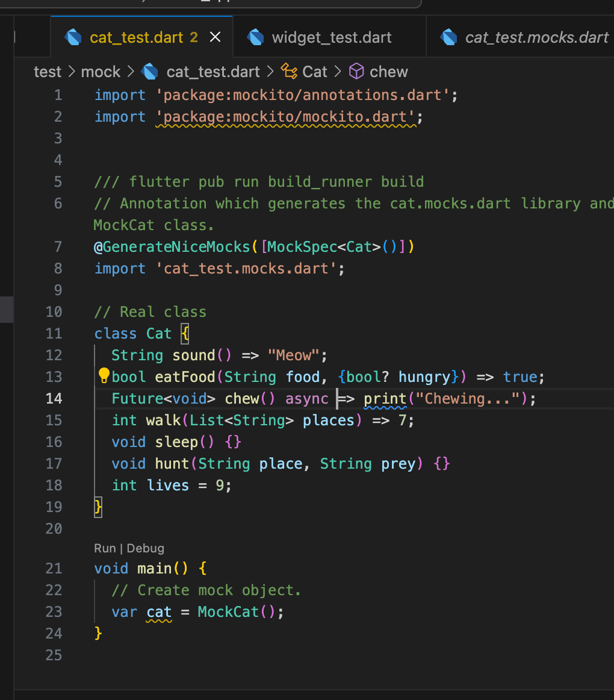614x700 pixels.
Task: Click the Cat class name on line 11
Action: [x=159, y=334]
